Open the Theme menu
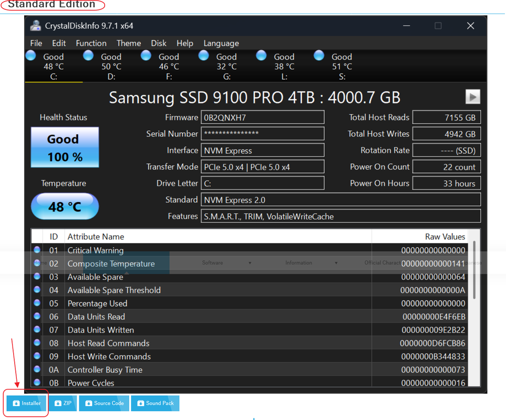 coord(129,43)
